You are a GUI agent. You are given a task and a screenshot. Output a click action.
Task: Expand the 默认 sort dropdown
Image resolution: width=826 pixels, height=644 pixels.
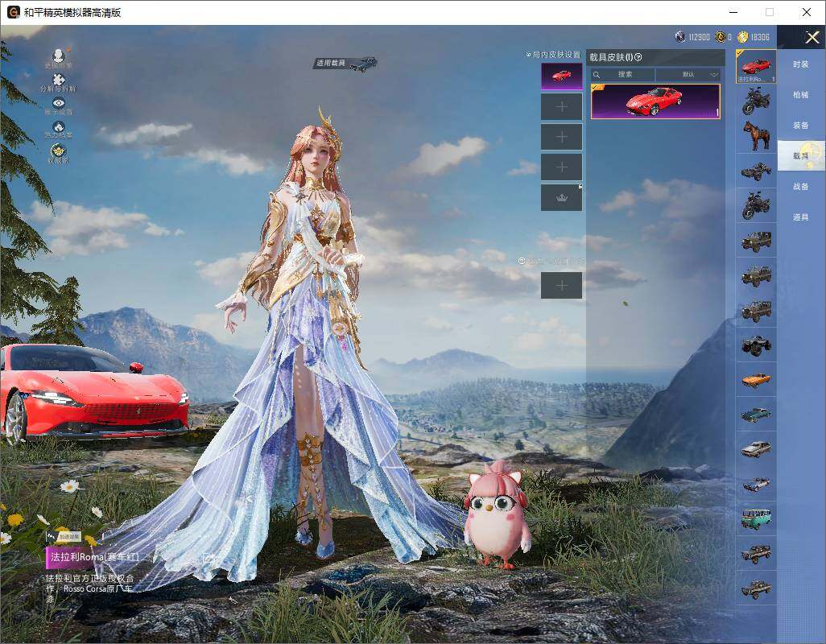point(688,74)
